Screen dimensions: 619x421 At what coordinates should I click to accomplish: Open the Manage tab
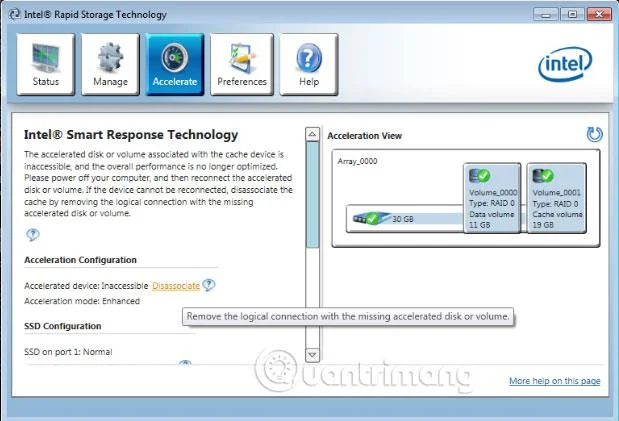tap(110, 64)
